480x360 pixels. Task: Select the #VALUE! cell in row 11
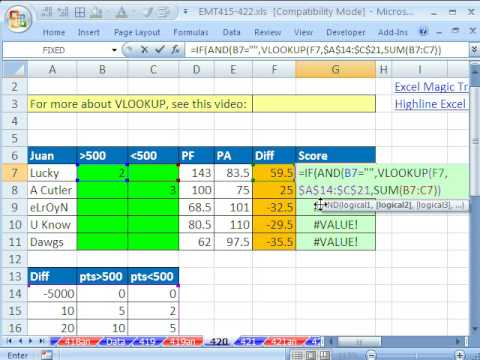(x=335, y=242)
